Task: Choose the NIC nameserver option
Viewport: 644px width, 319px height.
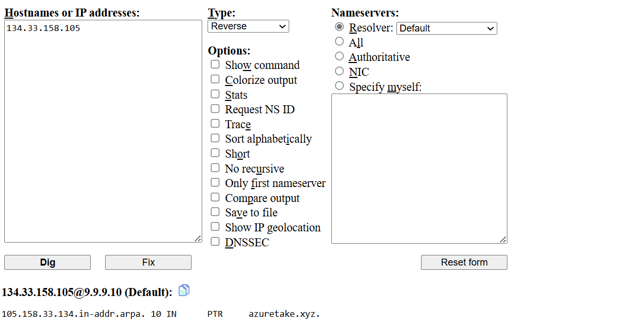Action: coord(339,70)
